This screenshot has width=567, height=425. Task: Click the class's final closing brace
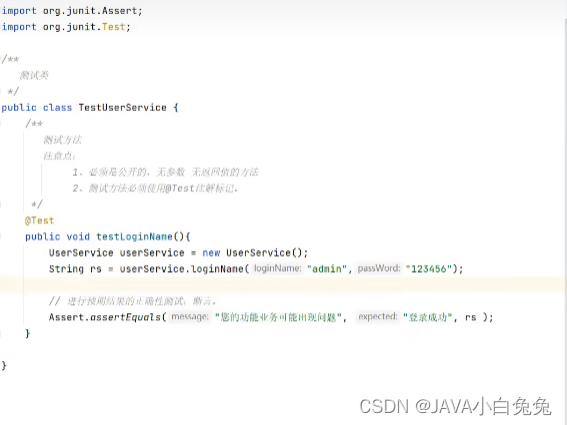click(x=4, y=365)
